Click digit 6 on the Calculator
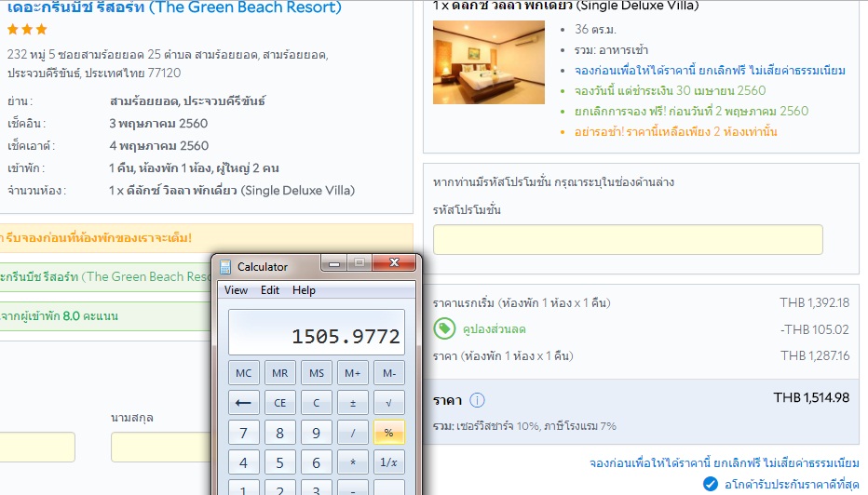Image resolution: width=868 pixels, height=495 pixels. coord(317,462)
